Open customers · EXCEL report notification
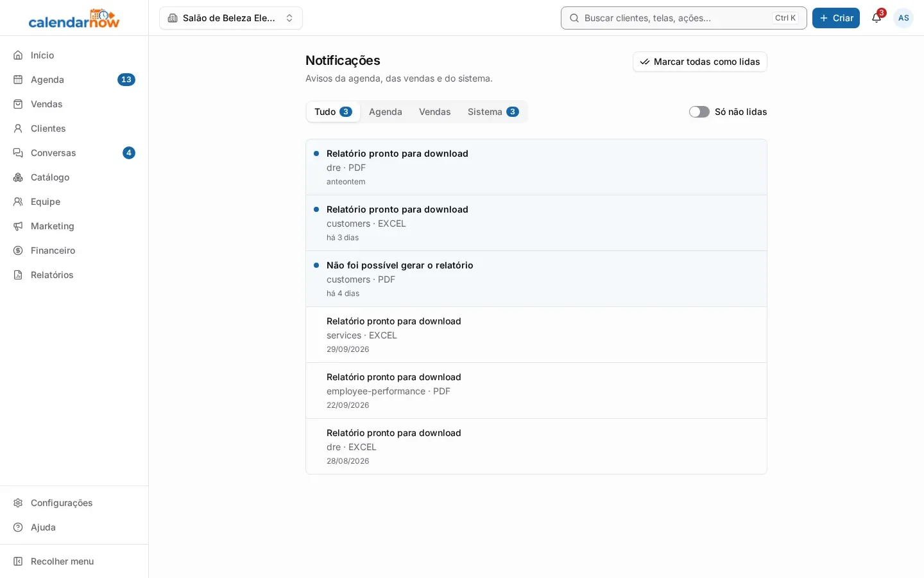924x578 pixels. click(x=536, y=223)
